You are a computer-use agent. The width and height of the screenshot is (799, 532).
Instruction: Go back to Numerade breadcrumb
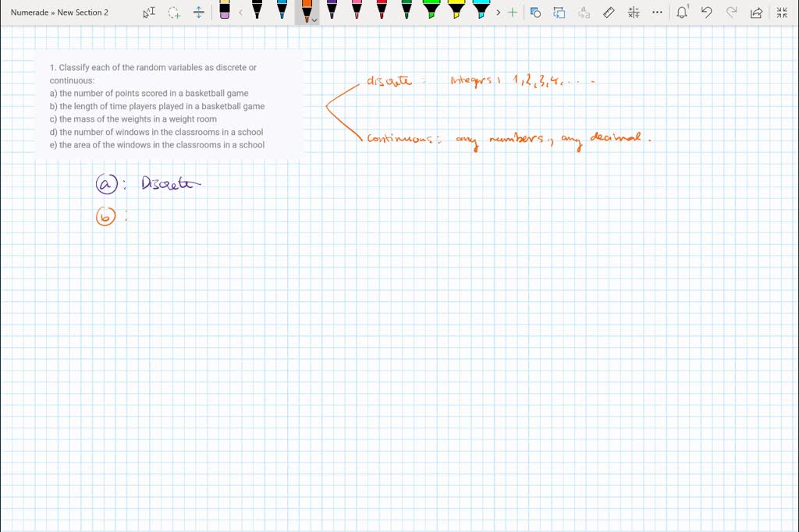(x=30, y=12)
